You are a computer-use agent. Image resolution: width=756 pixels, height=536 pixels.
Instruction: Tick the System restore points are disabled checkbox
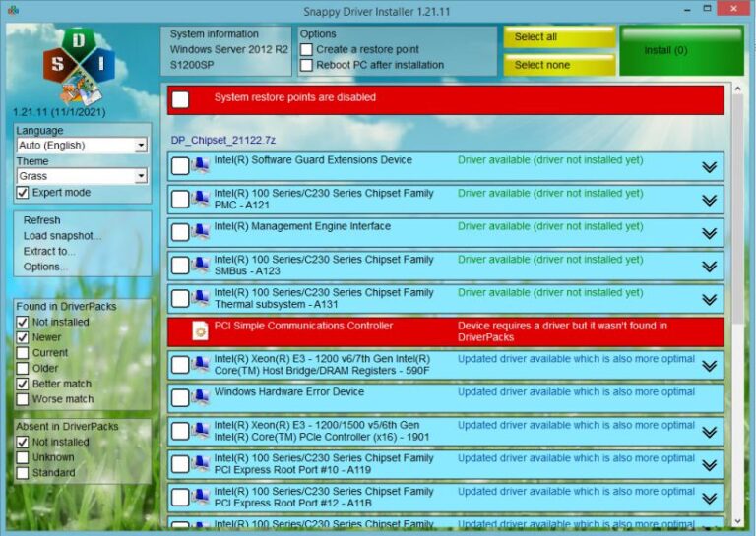pos(180,99)
